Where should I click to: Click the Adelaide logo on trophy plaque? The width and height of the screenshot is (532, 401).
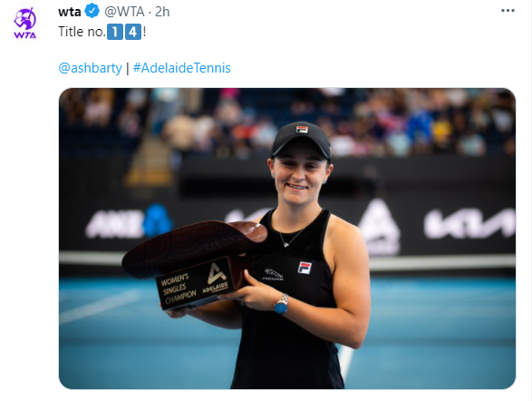(216, 279)
